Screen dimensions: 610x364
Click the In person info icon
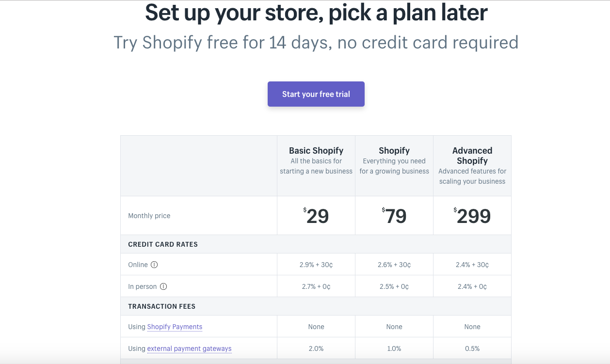coord(163,286)
